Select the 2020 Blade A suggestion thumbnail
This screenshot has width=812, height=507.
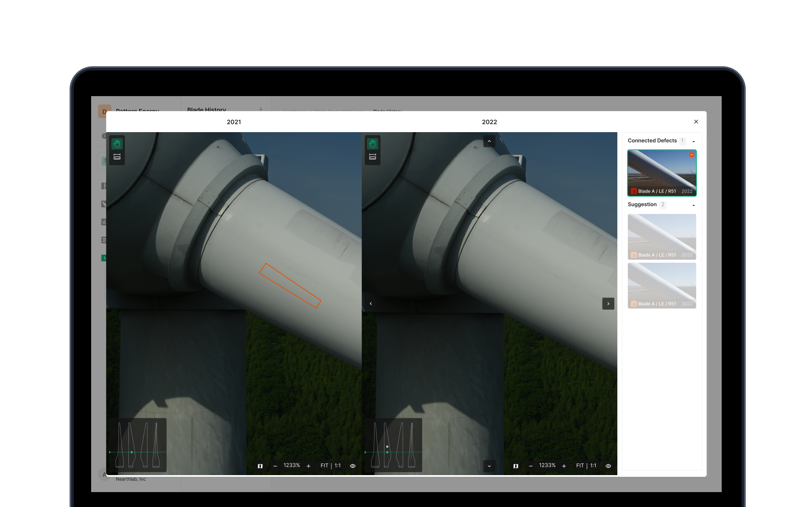662,237
